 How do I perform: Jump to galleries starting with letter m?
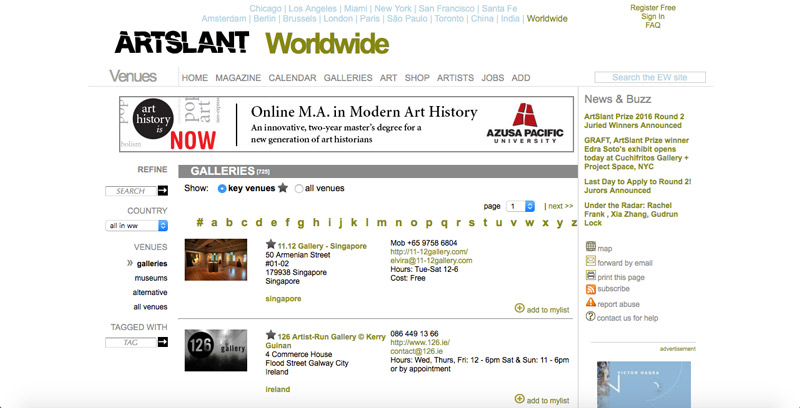click(x=381, y=222)
